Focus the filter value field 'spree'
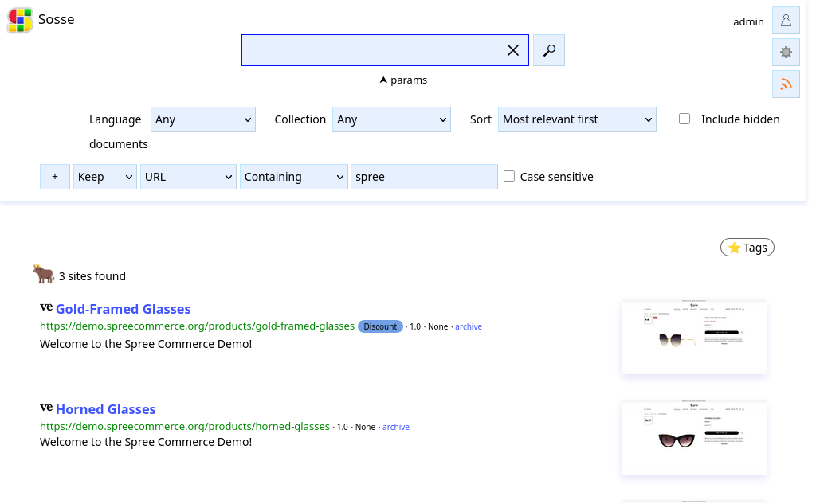816x504 pixels. click(424, 177)
